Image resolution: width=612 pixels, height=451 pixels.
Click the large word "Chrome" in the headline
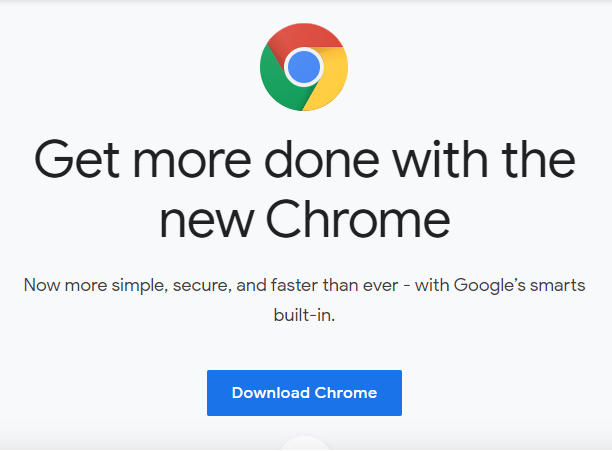(x=358, y=218)
